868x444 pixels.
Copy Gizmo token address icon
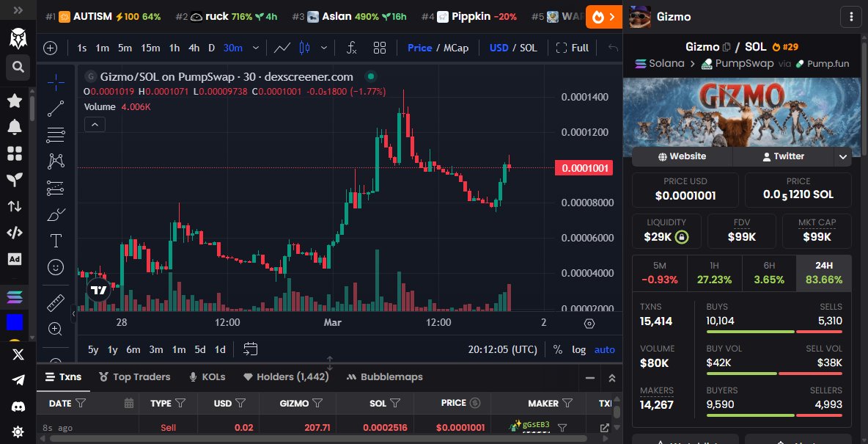click(x=727, y=47)
